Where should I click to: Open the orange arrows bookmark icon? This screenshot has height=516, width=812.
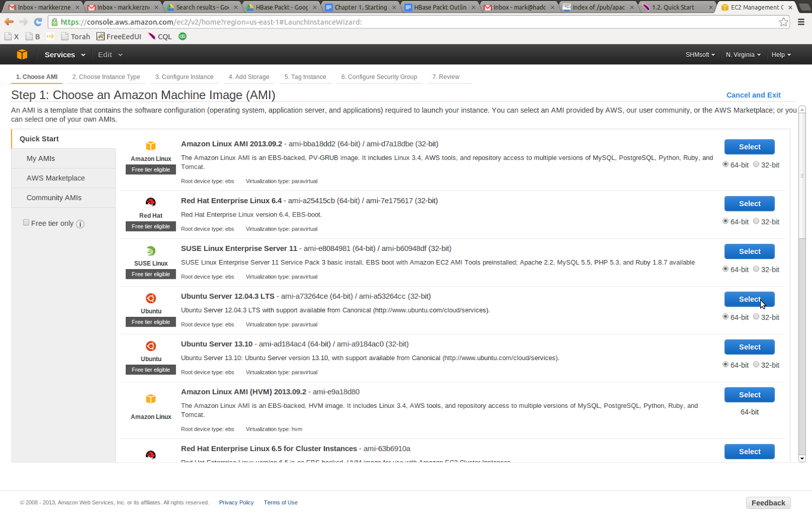click(50, 36)
